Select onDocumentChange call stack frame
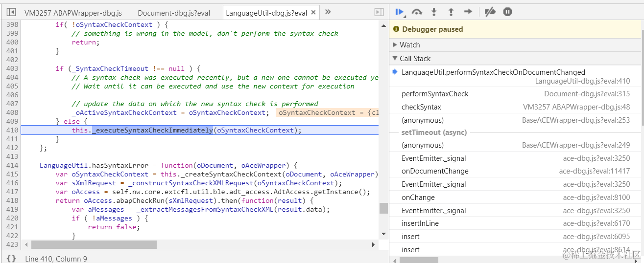Viewport: 644px width, 263px height. (x=517, y=171)
